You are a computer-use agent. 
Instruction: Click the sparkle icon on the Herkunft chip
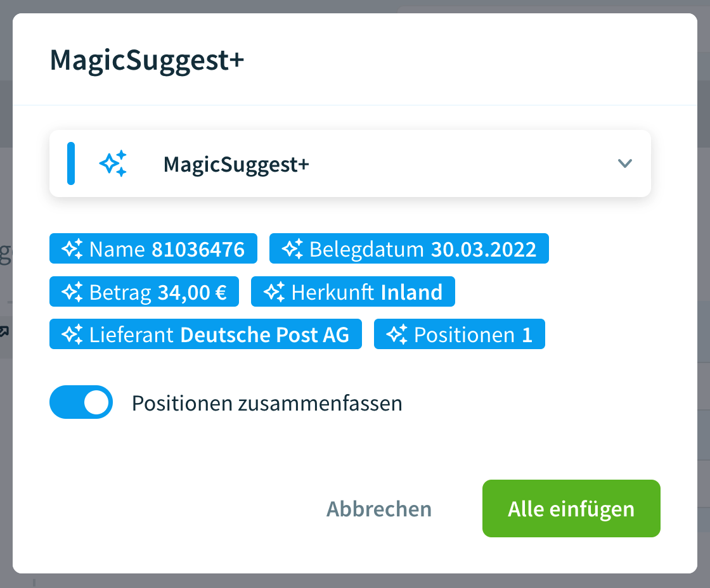274,291
